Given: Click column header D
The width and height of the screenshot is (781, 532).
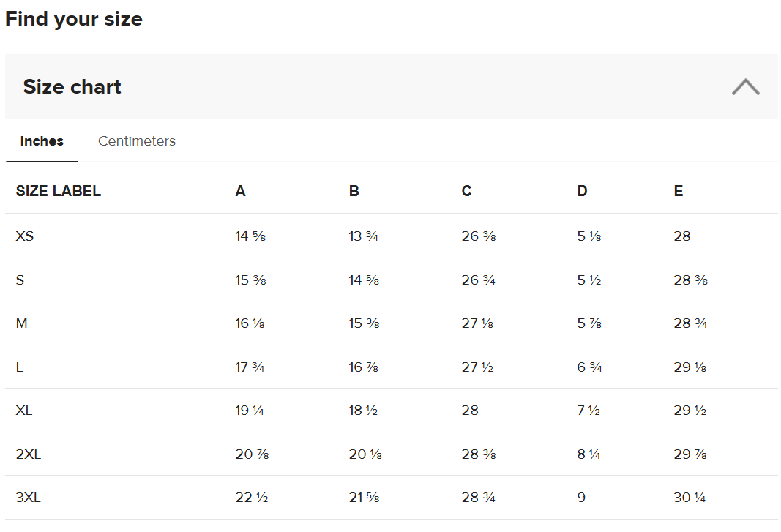Looking at the screenshot, I should coord(582,191).
